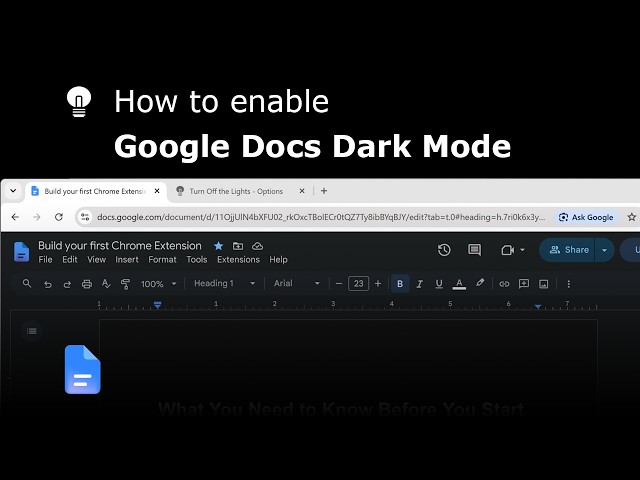Open the Arial font dropdown
This screenshot has width=640, height=480.
(297, 283)
